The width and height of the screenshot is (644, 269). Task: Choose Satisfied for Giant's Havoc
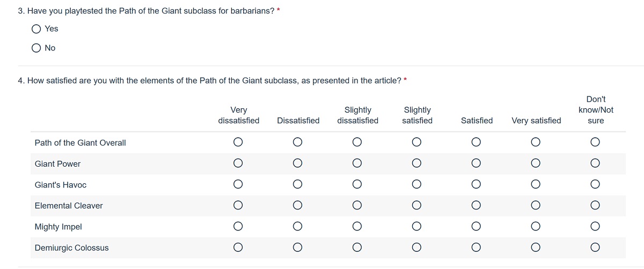click(x=476, y=184)
